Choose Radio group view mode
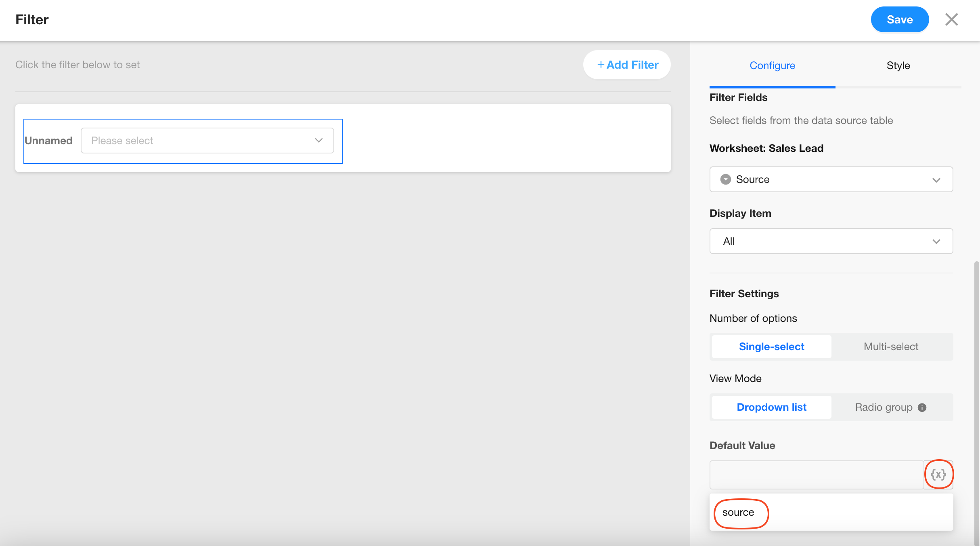Image resolution: width=980 pixels, height=546 pixels. (x=883, y=407)
